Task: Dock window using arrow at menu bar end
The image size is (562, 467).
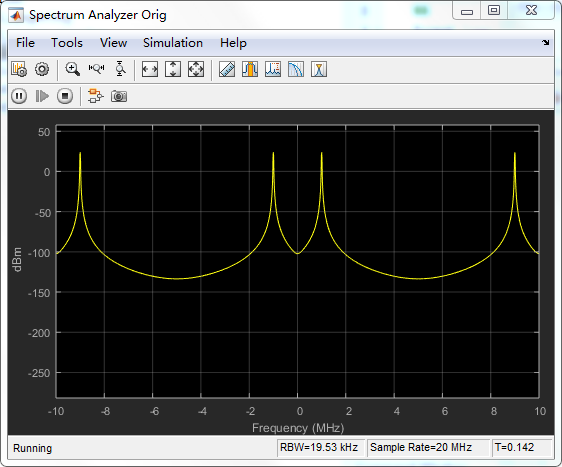Action: (x=546, y=42)
